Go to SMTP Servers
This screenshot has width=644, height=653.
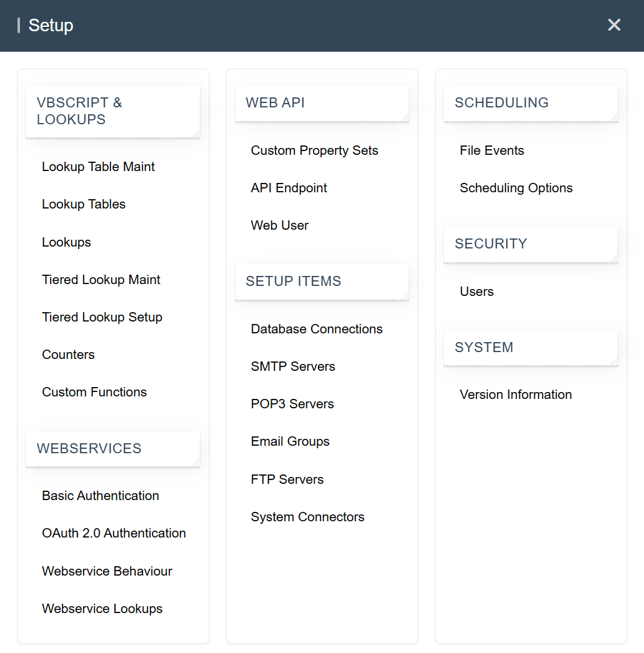[293, 366]
